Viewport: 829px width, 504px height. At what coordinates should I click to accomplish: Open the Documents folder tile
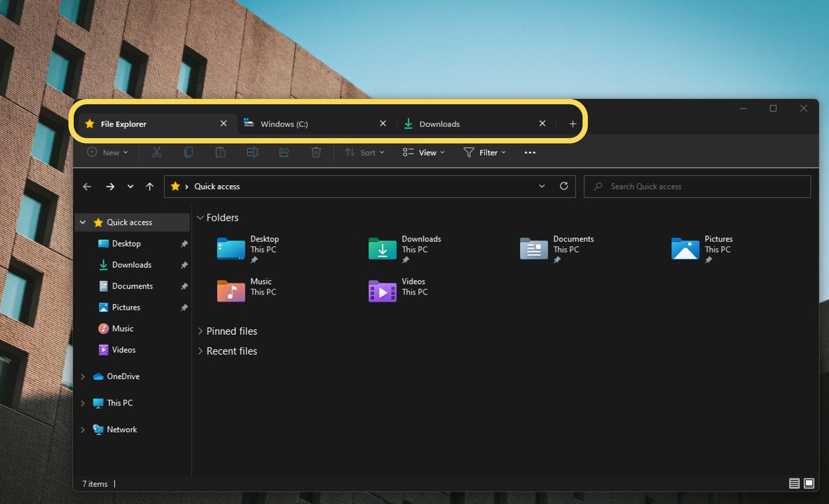(x=558, y=249)
